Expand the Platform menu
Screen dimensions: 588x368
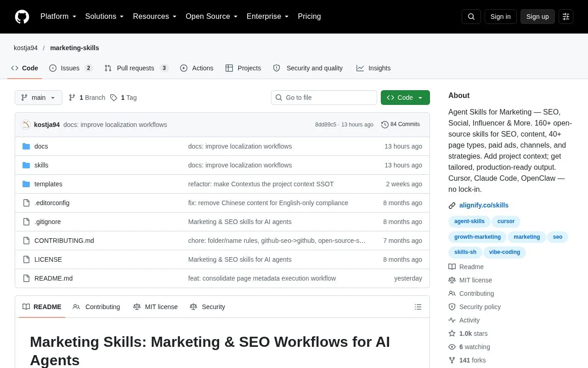58,17
